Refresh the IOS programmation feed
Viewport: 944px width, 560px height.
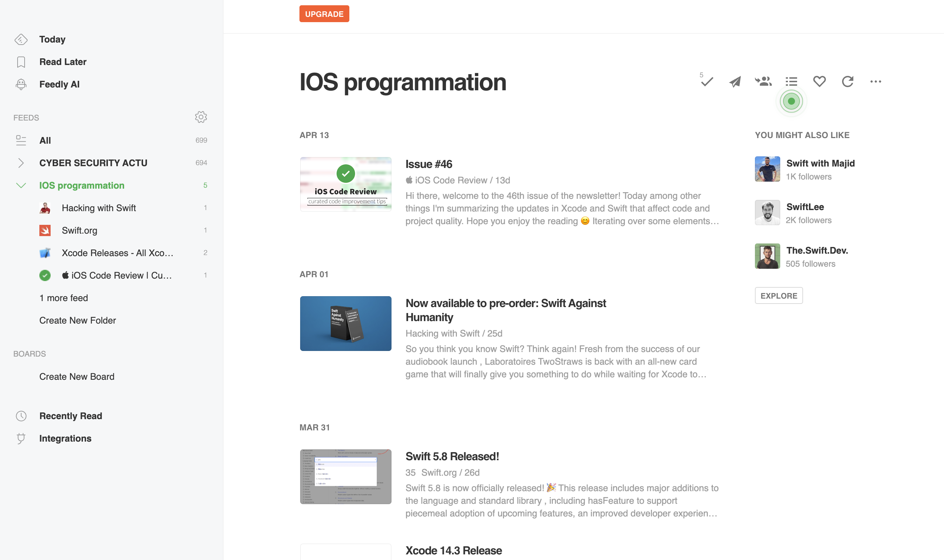click(x=848, y=82)
